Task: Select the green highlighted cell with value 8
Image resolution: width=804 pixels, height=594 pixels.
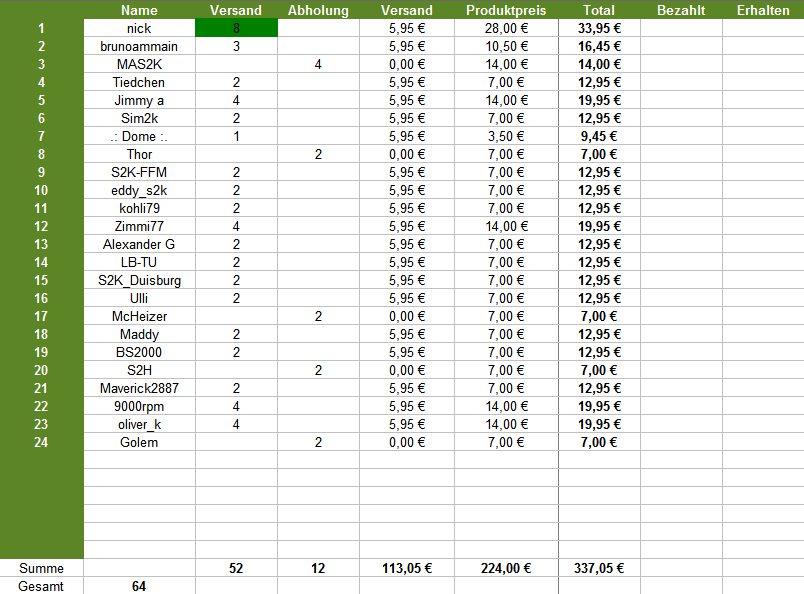Action: [x=236, y=28]
